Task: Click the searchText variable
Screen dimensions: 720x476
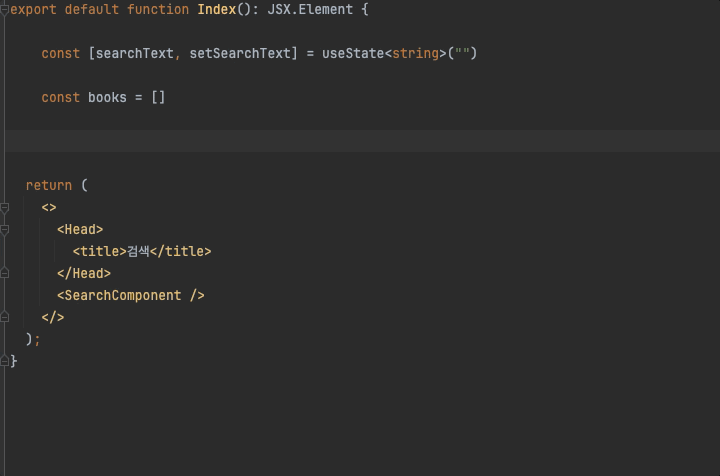Action: pyautogui.click(x=135, y=54)
